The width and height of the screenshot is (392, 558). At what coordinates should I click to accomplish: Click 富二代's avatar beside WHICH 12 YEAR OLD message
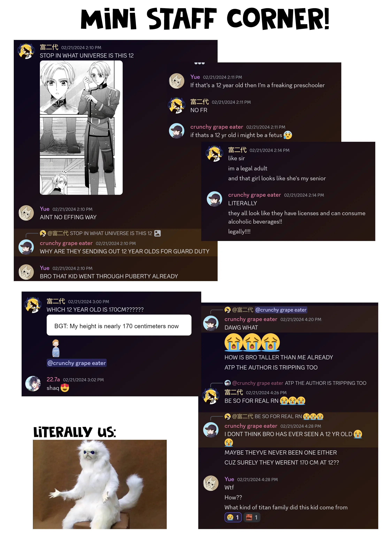coord(33,305)
